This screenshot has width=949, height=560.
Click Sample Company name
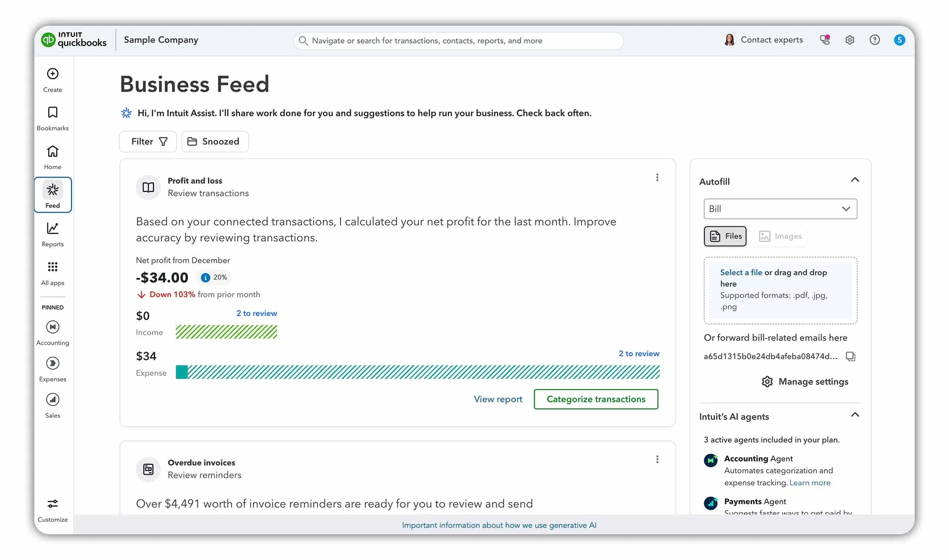pos(161,40)
